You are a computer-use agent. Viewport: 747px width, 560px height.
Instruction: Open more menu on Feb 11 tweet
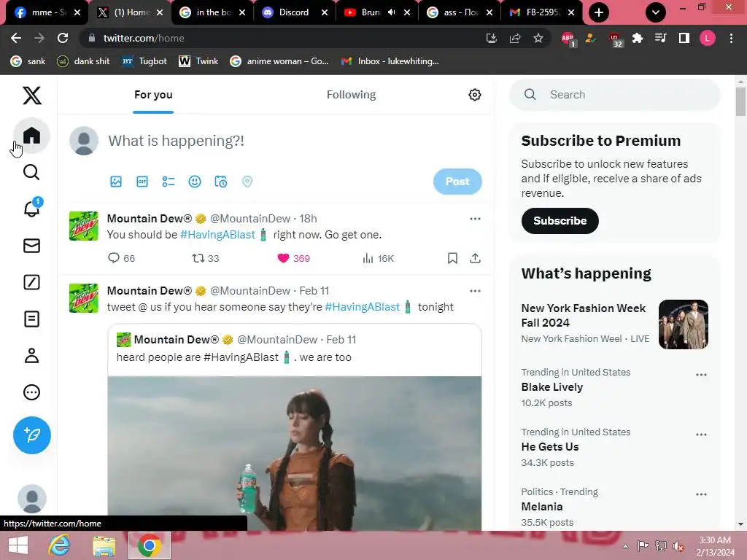click(x=475, y=291)
